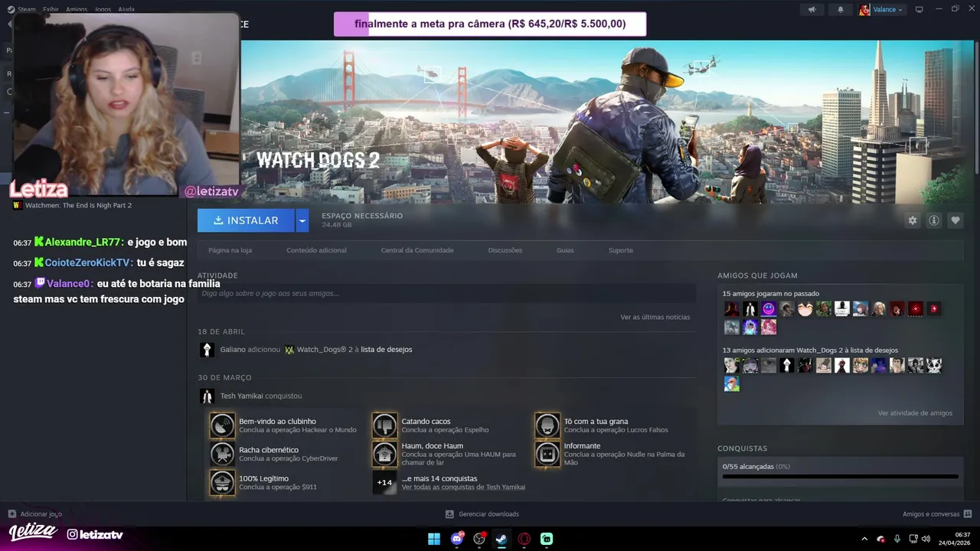This screenshot has width=980, height=551.
Task: Open the Exibir menu
Action: [x=51, y=9]
